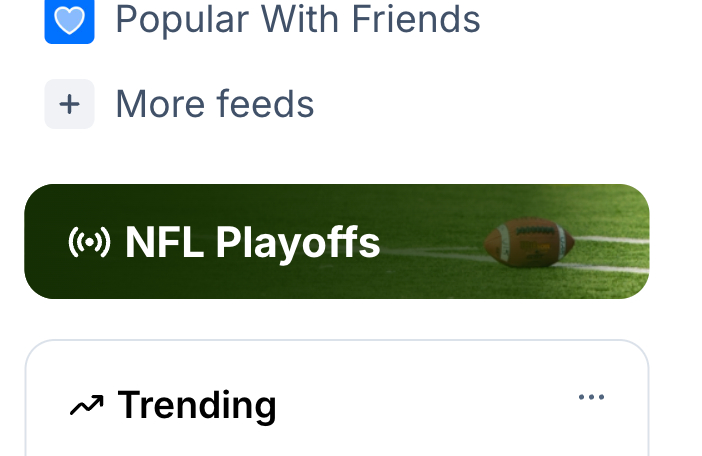Image resolution: width=702 pixels, height=456 pixels.
Task: Click the word Playoffs on the banner
Action: 298,242
